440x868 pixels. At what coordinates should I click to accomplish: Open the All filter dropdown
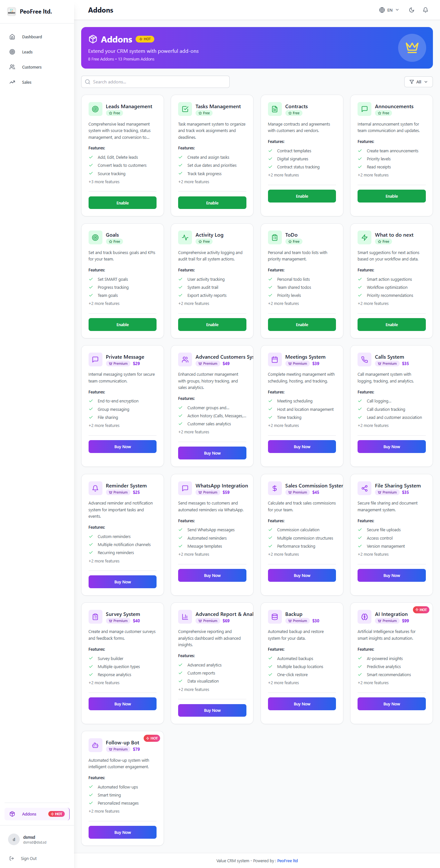[x=418, y=82]
